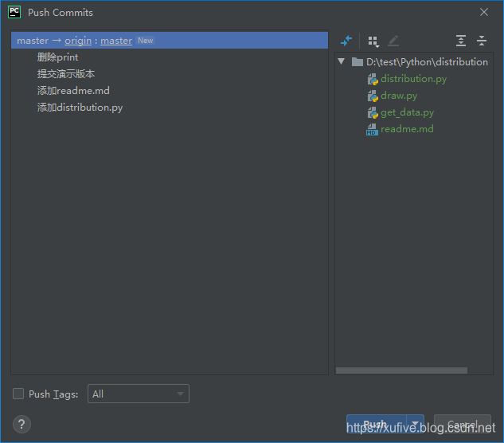Open the Group By grid icon
The width and height of the screenshot is (504, 443).
click(x=373, y=41)
